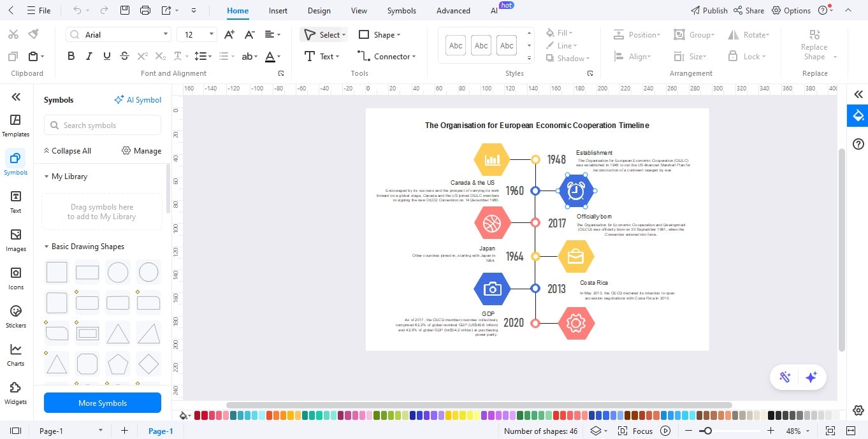
Task: Add a new page with plus button
Action: coord(124,431)
